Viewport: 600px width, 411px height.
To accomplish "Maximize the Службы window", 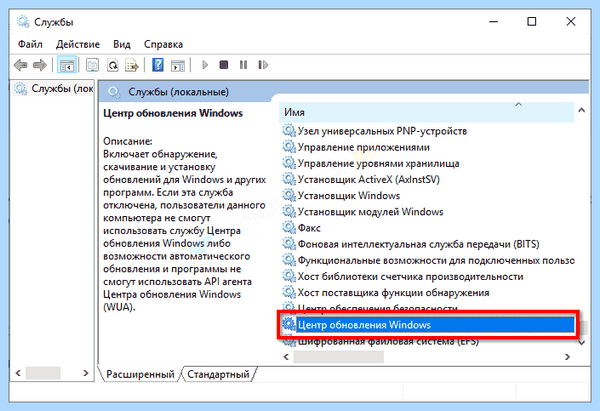I will [532, 21].
